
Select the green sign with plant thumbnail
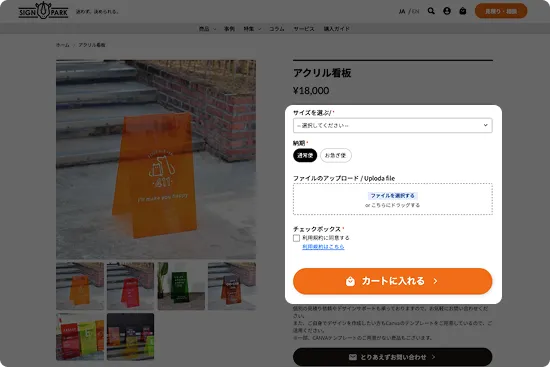coord(181,286)
